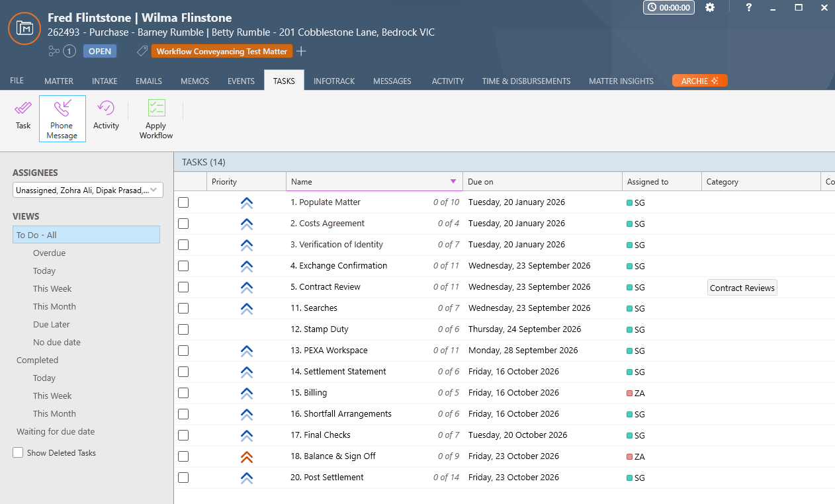This screenshot has width=835, height=504.
Task: Open the MATTER INSIGHTS tab
Action: point(621,81)
